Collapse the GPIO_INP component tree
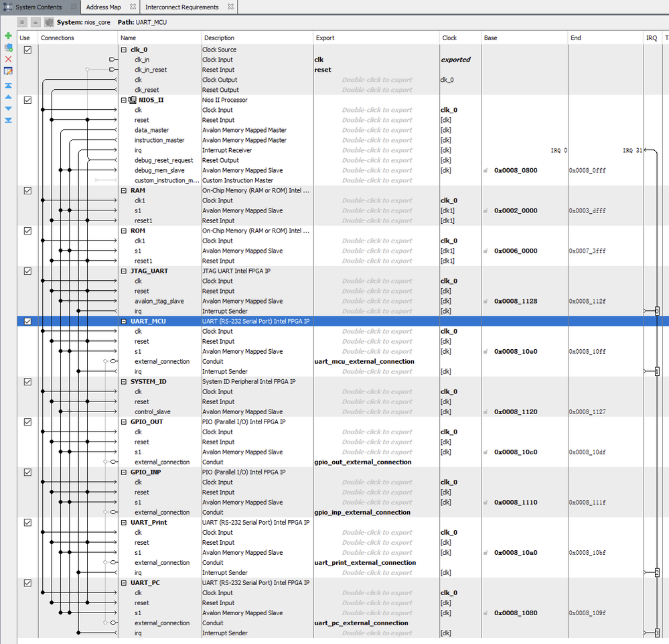This screenshot has height=644, width=669. tap(124, 472)
